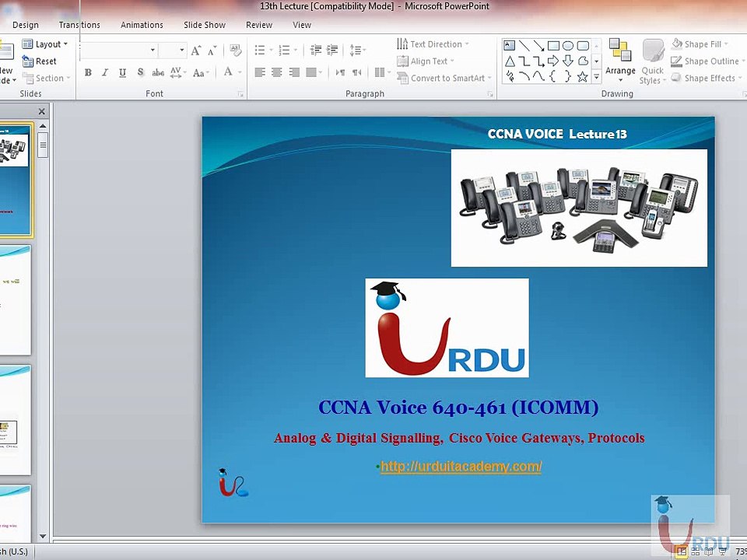Screen dimensions: 747x560
Task: Toggle Bold formatting
Action: tap(88, 72)
